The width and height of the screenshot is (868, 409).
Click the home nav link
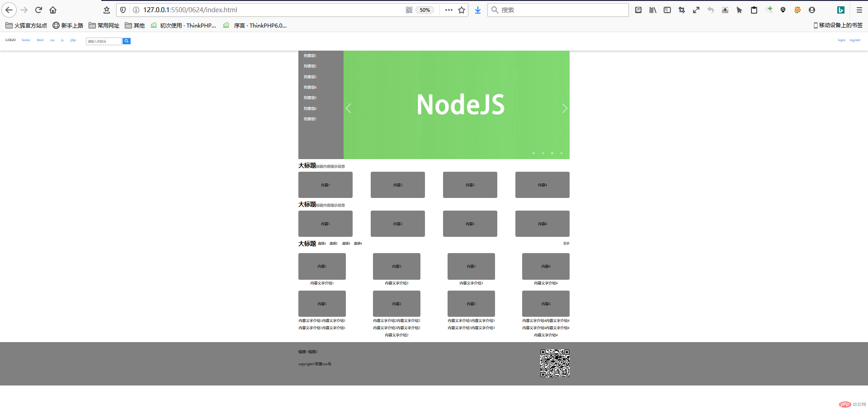tap(26, 40)
